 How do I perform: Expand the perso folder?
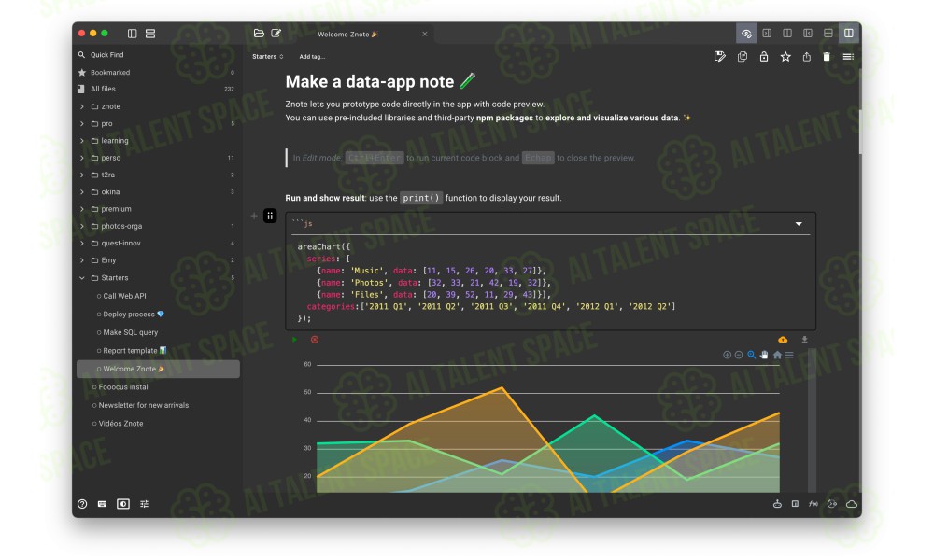(x=81, y=158)
